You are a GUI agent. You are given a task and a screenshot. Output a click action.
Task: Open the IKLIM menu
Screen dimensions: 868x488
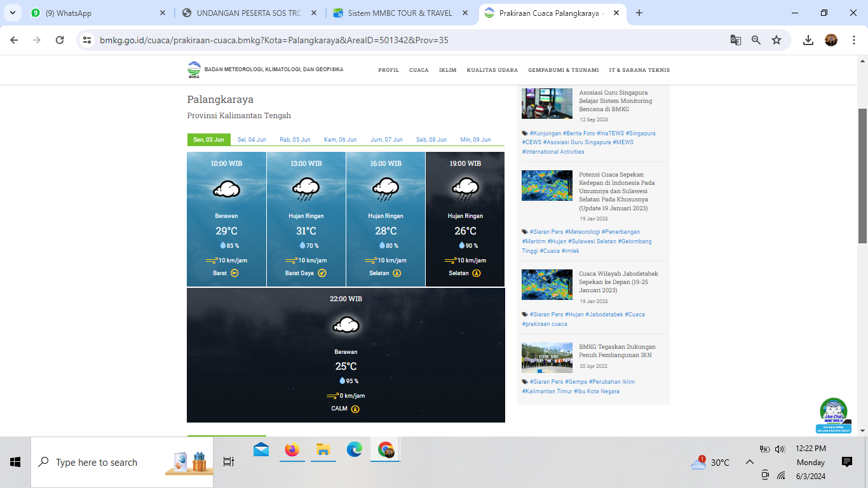[447, 70]
